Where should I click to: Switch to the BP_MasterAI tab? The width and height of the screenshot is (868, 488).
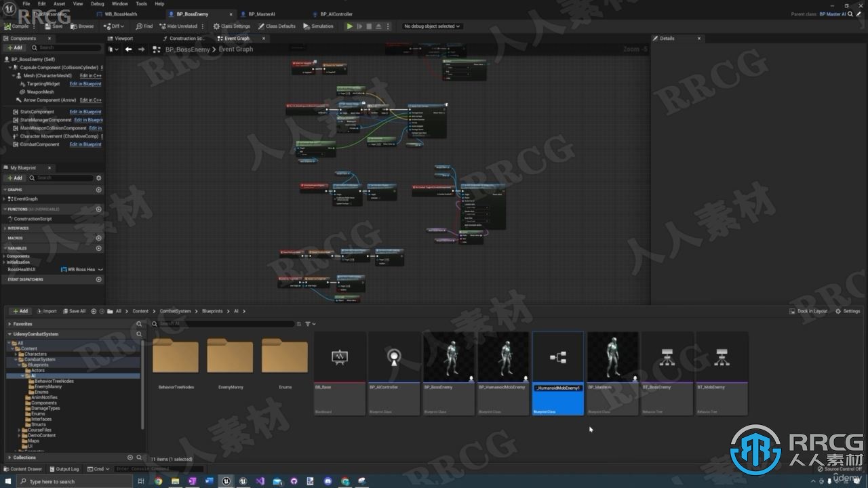tap(262, 14)
